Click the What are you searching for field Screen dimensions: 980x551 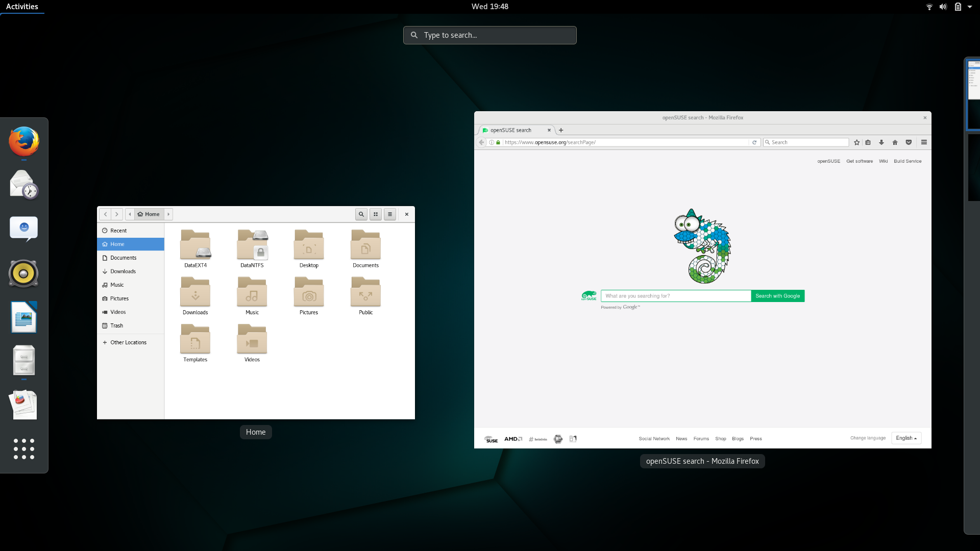pyautogui.click(x=676, y=296)
